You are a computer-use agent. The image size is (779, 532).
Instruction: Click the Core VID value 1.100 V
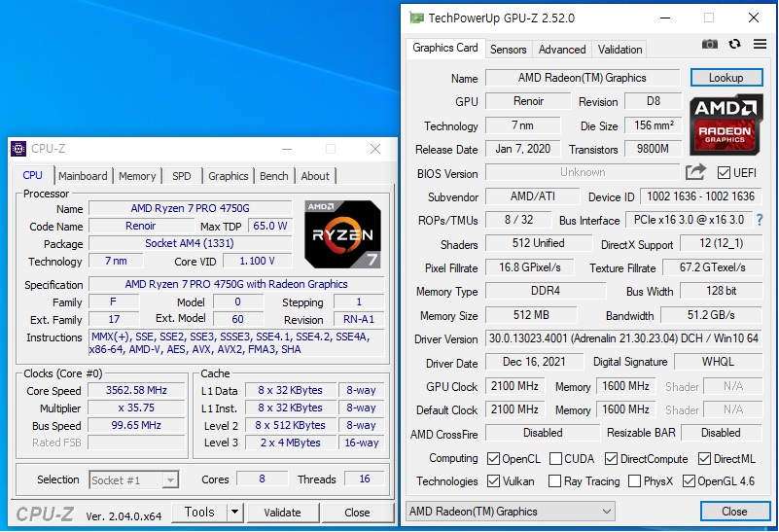click(x=258, y=261)
